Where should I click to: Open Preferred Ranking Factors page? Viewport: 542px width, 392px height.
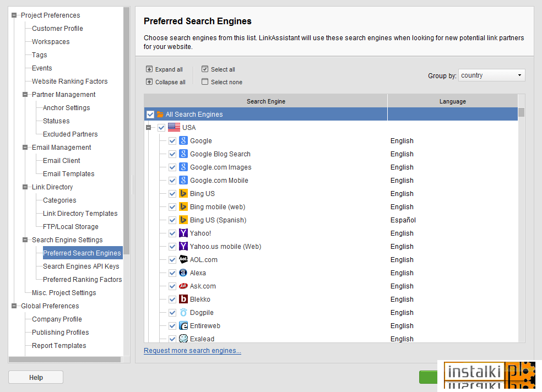[82, 279]
